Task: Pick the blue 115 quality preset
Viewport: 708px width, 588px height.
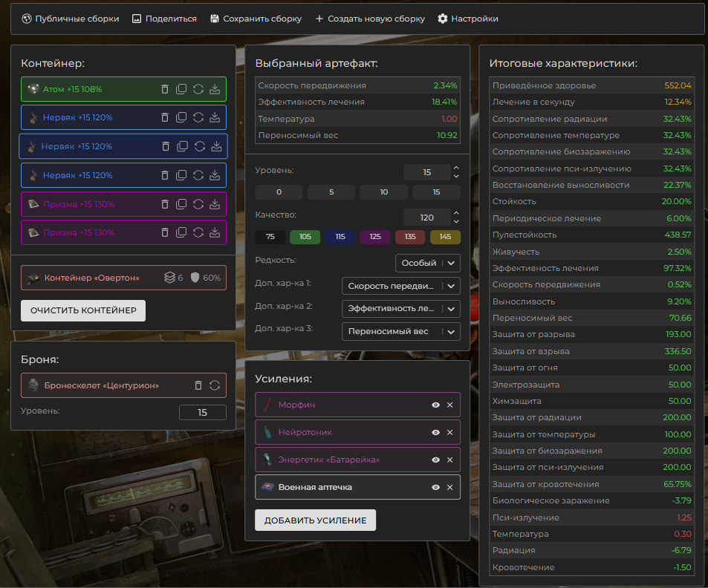Action: pos(340,237)
